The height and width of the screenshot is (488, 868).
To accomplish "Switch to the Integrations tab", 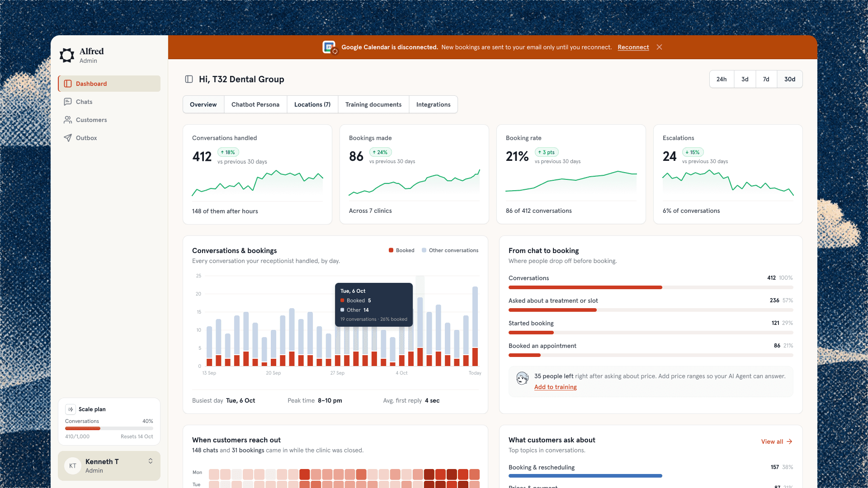I will click(x=433, y=104).
